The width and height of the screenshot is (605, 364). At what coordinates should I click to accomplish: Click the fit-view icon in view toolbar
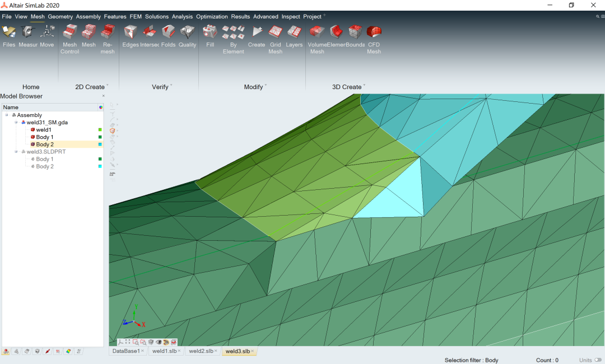pyautogui.click(x=128, y=342)
